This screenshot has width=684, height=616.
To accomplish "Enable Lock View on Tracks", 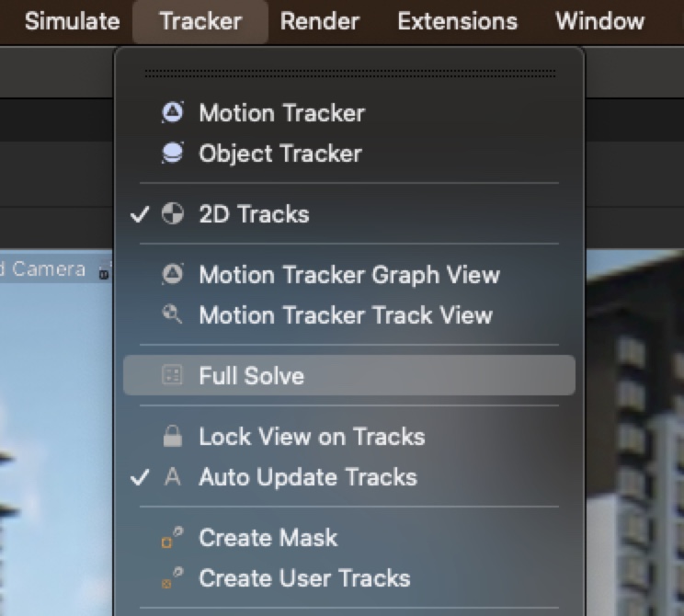I will pos(311,437).
